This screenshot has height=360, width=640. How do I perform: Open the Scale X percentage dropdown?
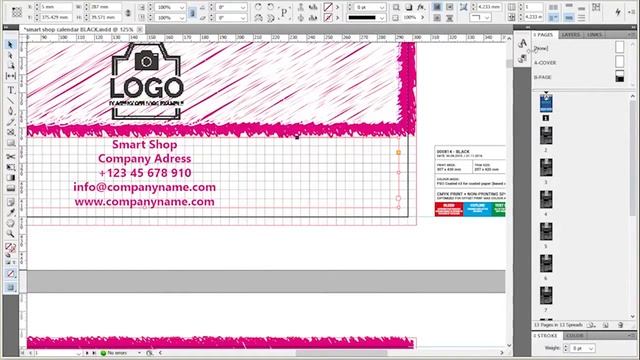pyautogui.click(x=182, y=7)
